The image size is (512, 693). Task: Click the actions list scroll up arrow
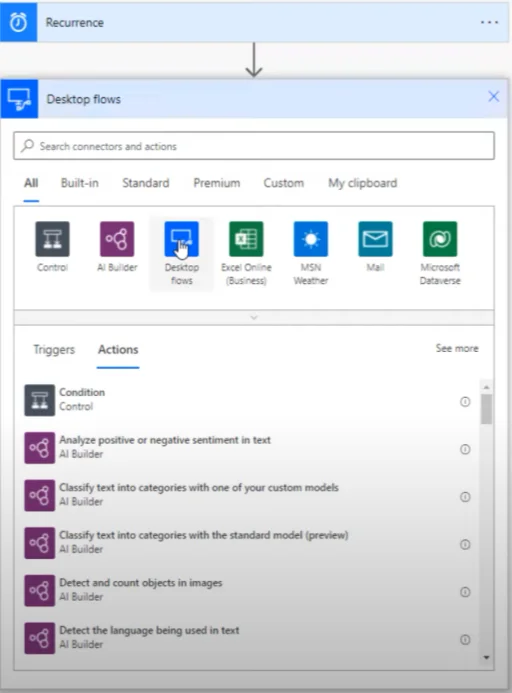click(x=486, y=387)
